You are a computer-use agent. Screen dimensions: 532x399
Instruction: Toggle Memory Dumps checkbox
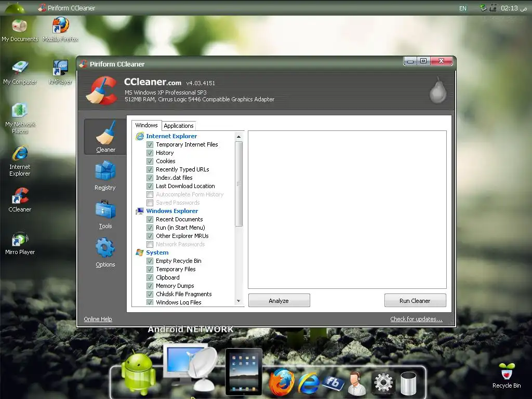(x=150, y=286)
